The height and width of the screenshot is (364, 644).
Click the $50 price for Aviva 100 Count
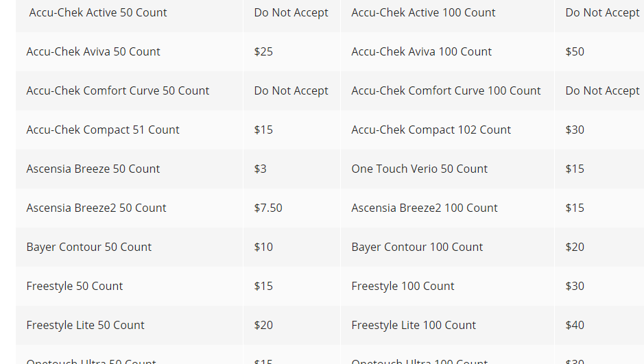[575, 51]
